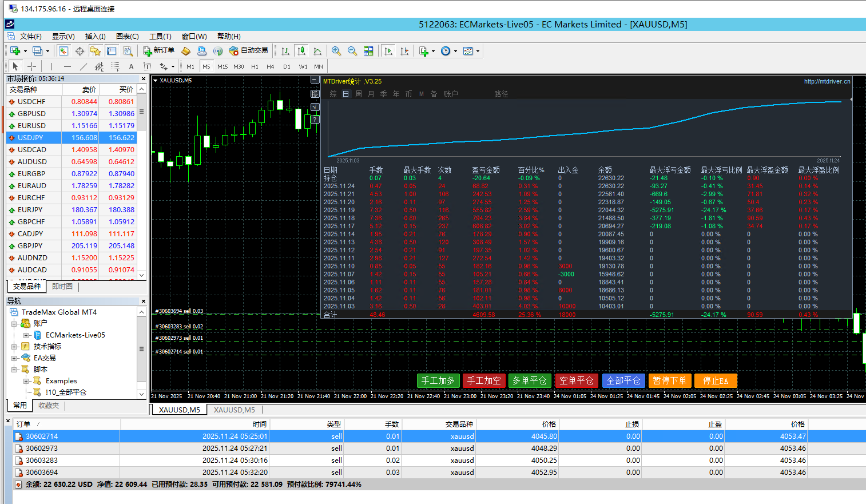866x504 pixels.
Task: Switch timeframe to H1
Action: tap(255, 66)
